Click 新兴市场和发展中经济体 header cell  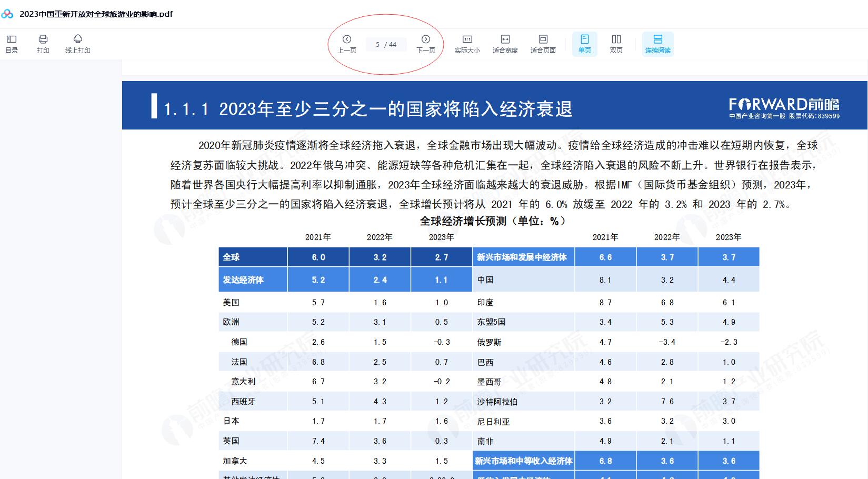pyautogui.click(x=523, y=257)
